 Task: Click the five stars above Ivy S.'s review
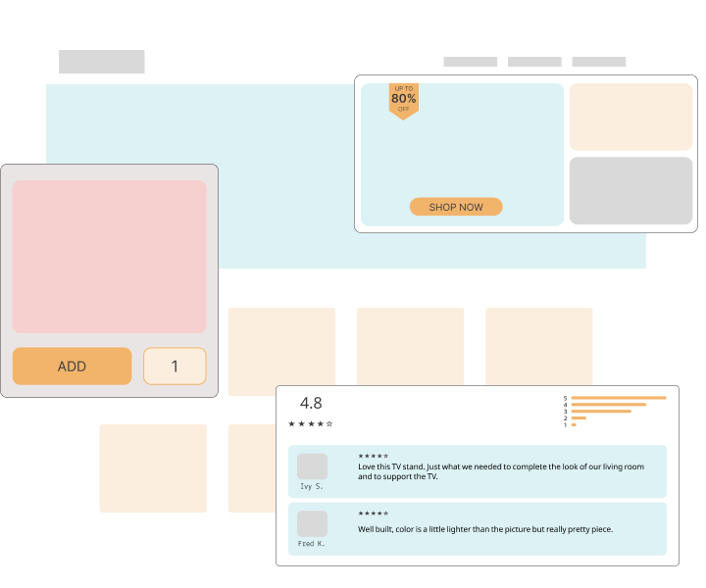click(374, 456)
